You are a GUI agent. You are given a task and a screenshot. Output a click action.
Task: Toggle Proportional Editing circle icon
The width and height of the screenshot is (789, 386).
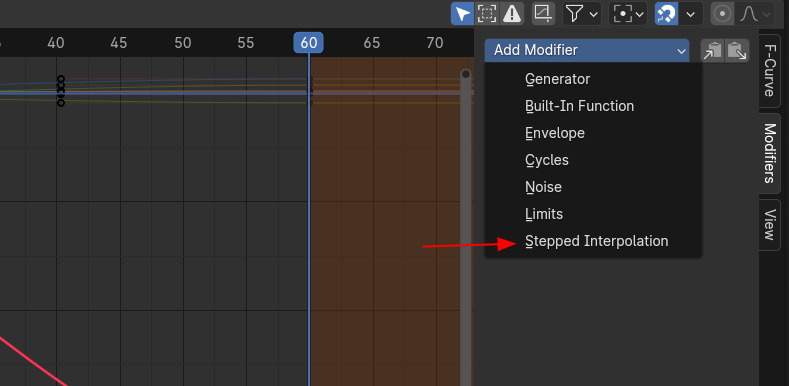click(723, 14)
